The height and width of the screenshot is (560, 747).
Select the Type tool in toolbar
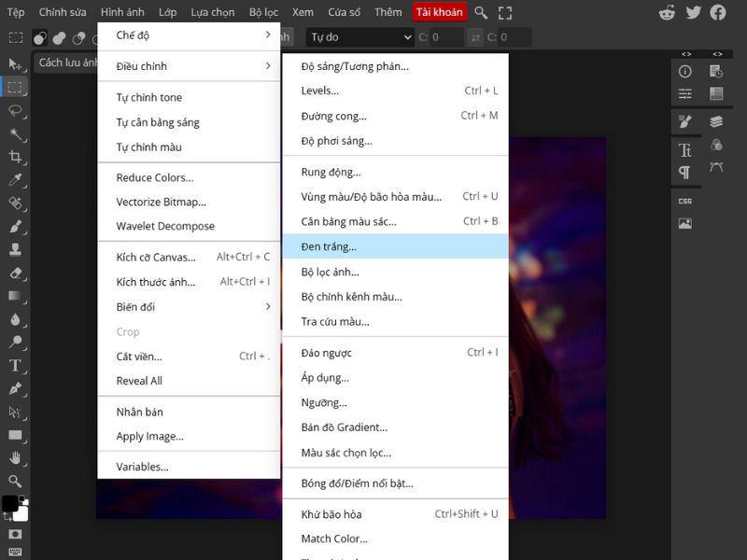tap(15, 365)
